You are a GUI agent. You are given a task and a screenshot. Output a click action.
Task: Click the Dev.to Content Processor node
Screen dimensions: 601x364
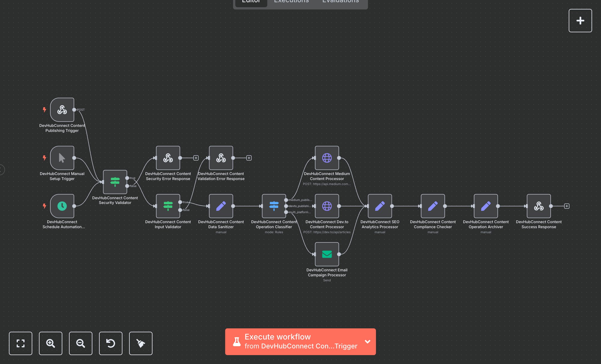coord(327,206)
